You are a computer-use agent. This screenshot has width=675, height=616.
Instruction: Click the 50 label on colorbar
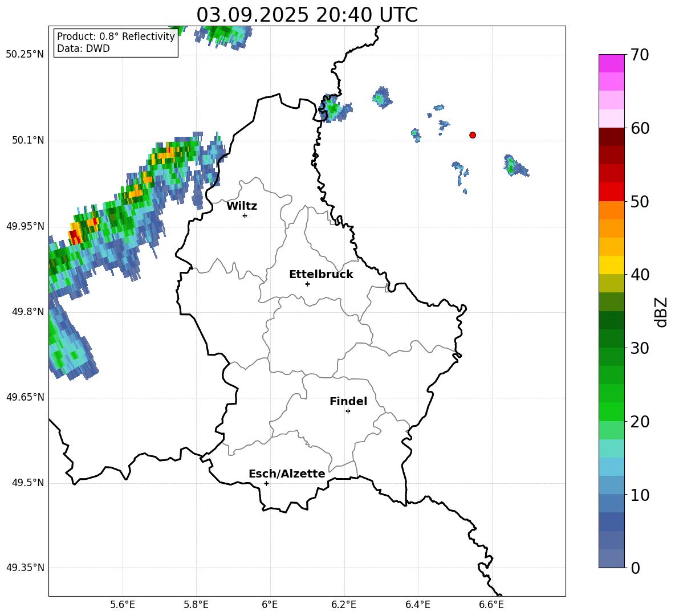tap(640, 201)
